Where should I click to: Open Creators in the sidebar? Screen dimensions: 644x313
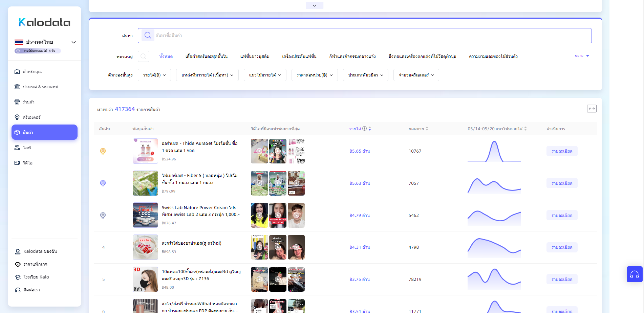point(31,117)
